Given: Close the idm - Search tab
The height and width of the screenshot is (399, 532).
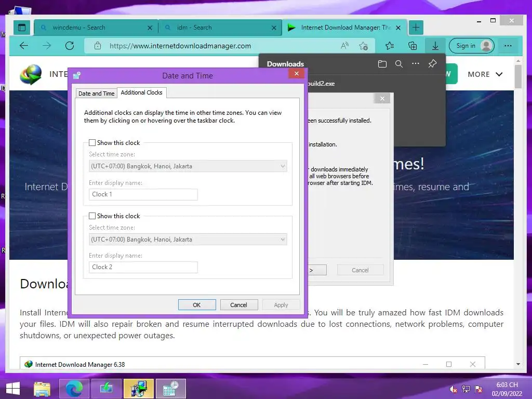Looking at the screenshot, I should (274, 28).
